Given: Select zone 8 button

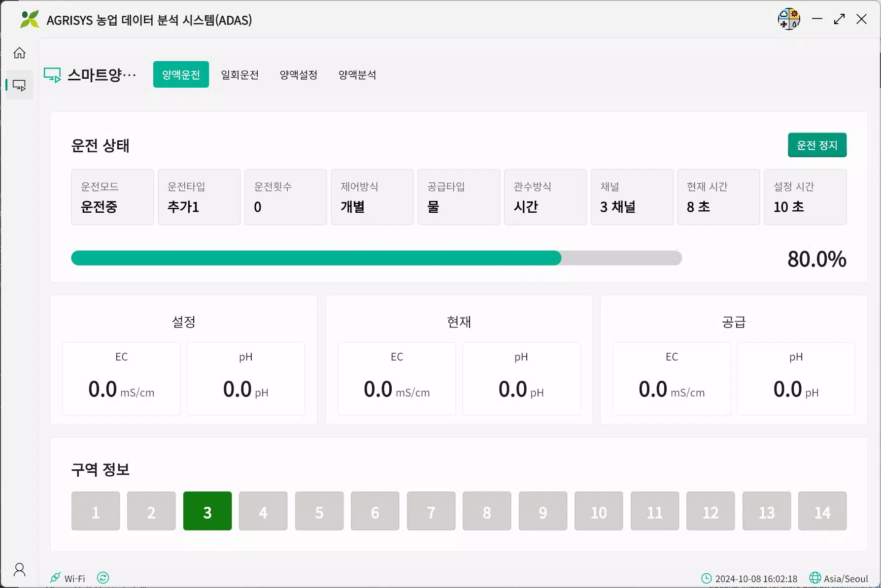Looking at the screenshot, I should [487, 511].
